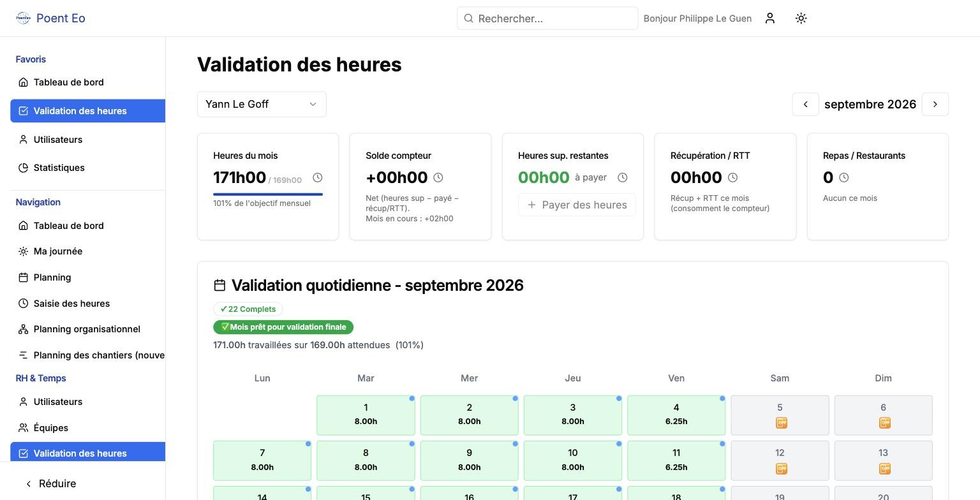980x500 pixels.
Task: Open day 3 cell in calendar
Action: click(573, 415)
